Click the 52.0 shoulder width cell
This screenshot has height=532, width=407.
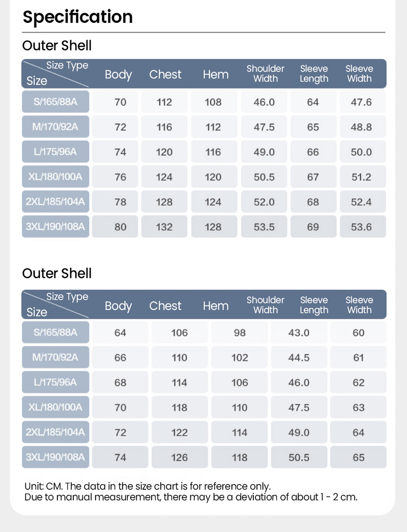[264, 202]
